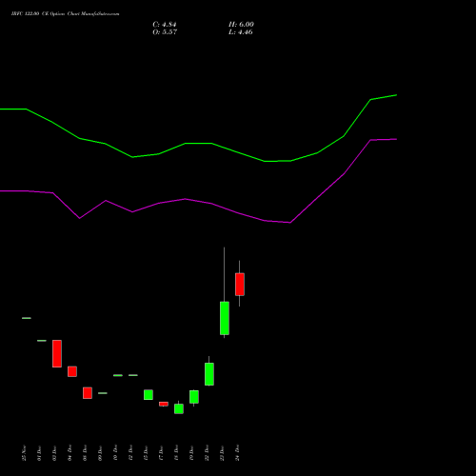Image resolution: width=476 pixels, height=476 pixels.
Task: Click the green candle for 19 Dec
Action: click(194, 397)
